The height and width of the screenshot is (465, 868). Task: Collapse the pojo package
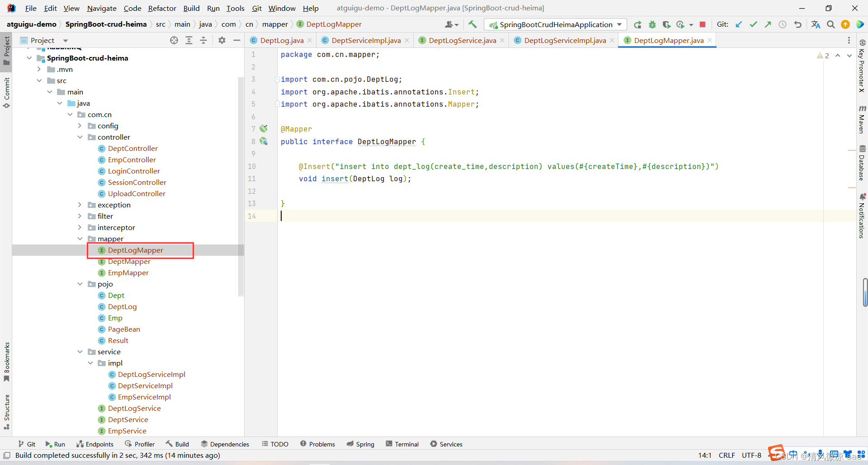coord(80,284)
